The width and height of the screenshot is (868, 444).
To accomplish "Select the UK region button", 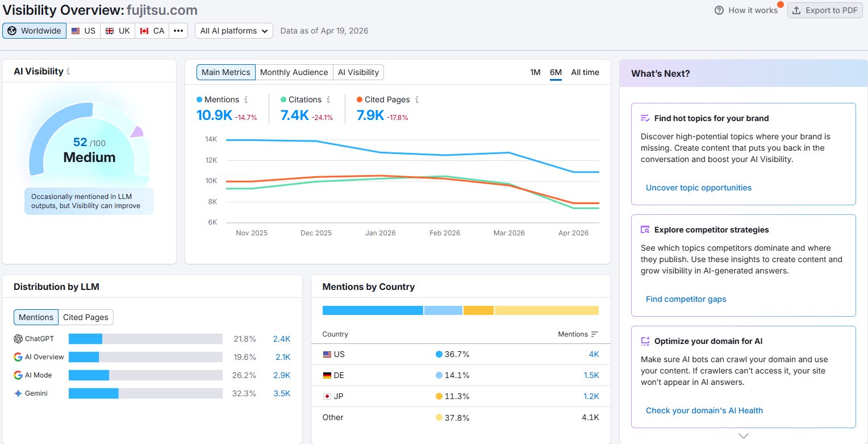I will click(x=118, y=31).
